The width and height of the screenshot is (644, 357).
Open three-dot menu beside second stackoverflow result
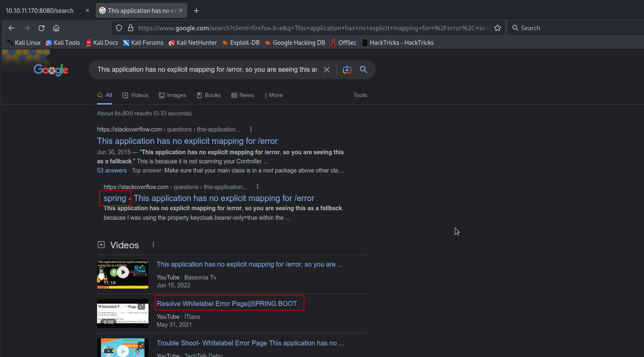point(258,187)
